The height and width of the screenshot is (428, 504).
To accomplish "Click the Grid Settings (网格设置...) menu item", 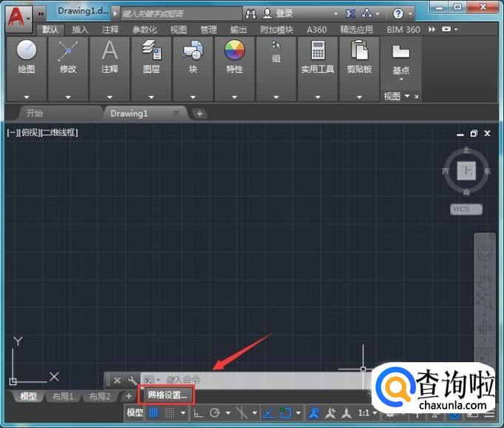I will (x=167, y=395).
